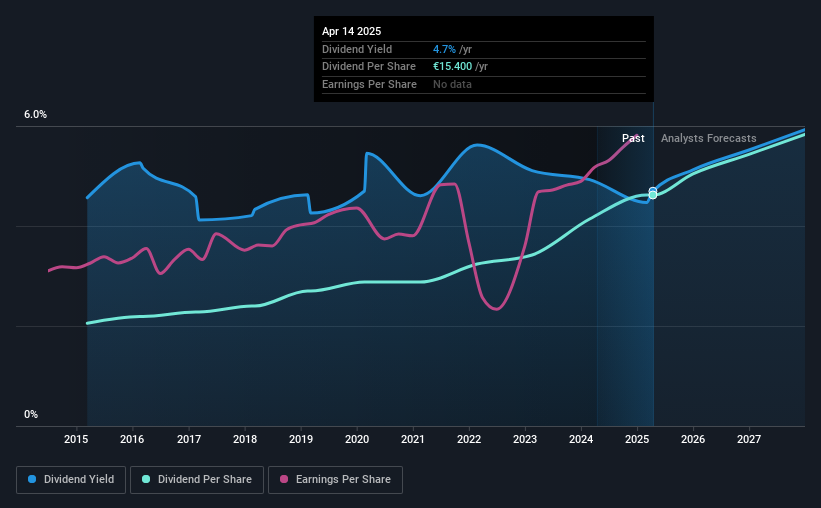The height and width of the screenshot is (508, 821).
Task: Click the 0% y-axis label
Action: tap(31, 414)
